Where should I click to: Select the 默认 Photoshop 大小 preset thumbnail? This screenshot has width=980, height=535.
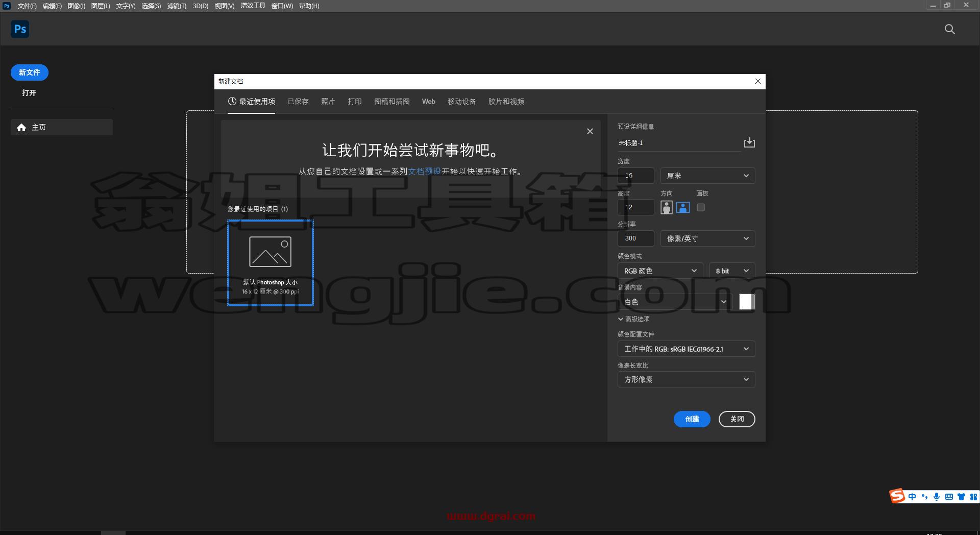click(x=271, y=263)
